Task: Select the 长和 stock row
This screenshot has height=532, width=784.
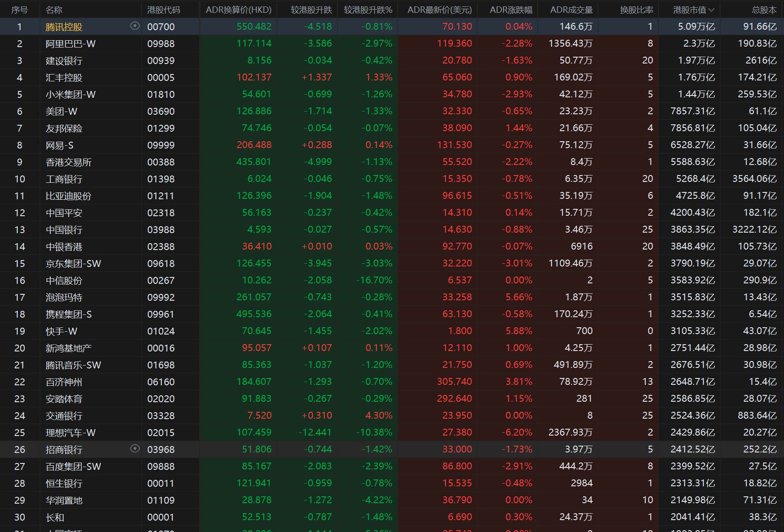Action: [x=55, y=517]
